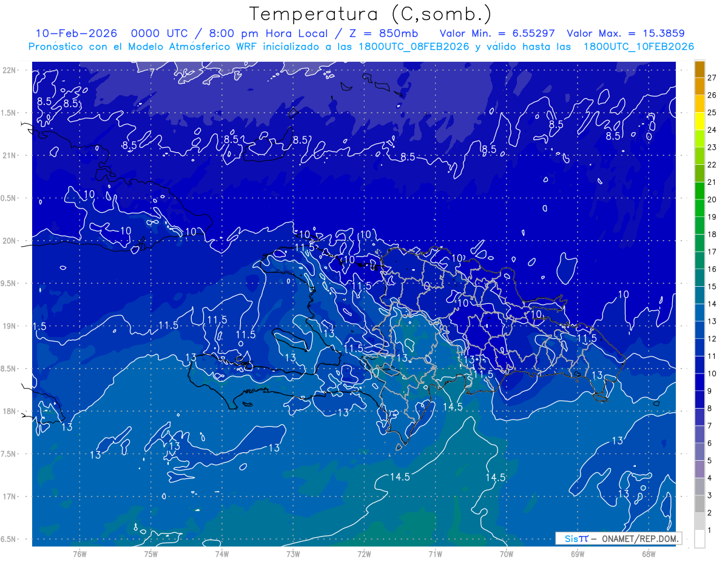The image size is (728, 562).
Task: Click the 22N latitude axis label
Action: (x=8, y=70)
